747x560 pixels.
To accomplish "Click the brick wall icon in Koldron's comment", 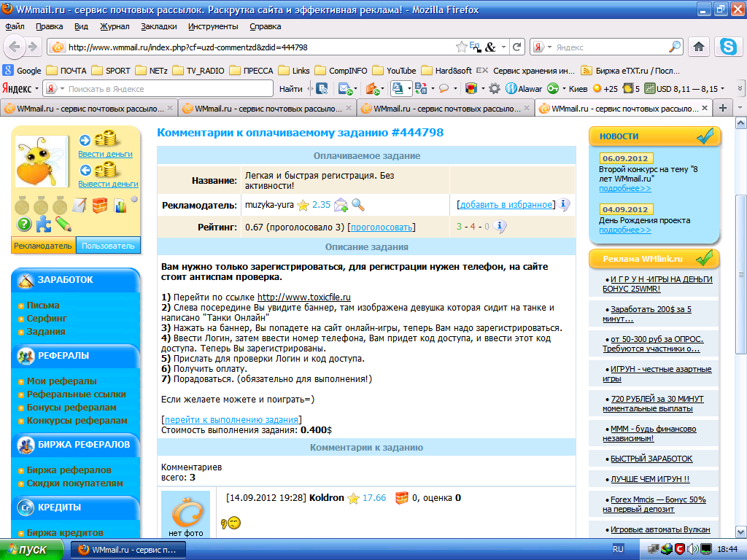I will [x=402, y=497].
